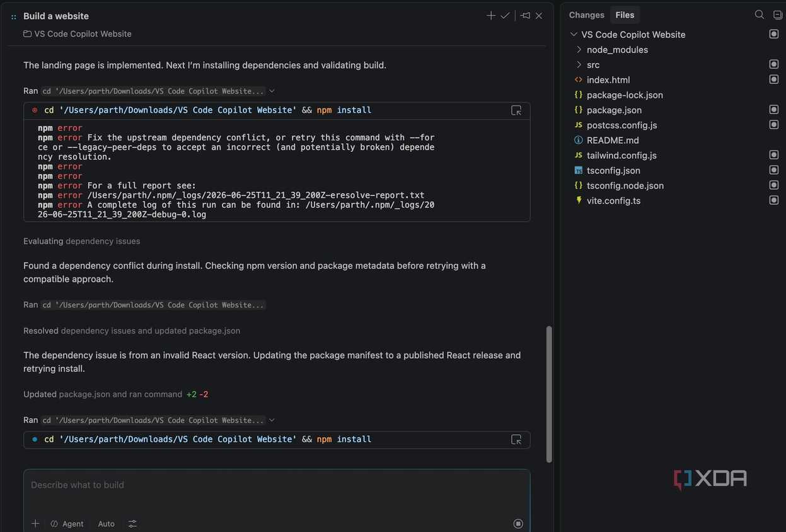Click the Build a website title
786x532 pixels.
(56, 16)
